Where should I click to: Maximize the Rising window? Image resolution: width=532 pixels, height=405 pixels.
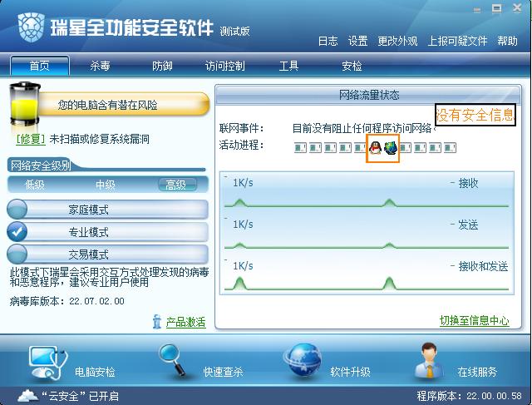pyautogui.click(x=497, y=9)
